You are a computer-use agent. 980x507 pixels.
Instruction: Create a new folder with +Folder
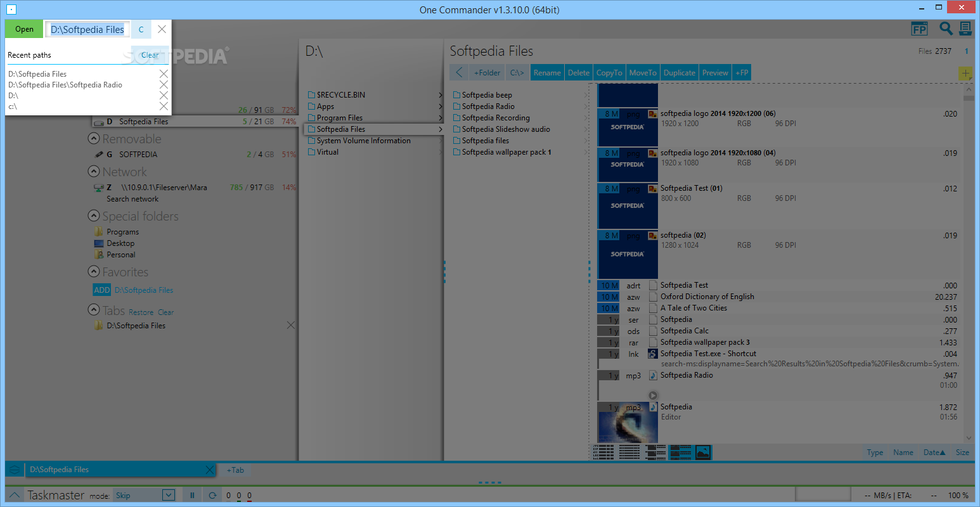pos(487,73)
